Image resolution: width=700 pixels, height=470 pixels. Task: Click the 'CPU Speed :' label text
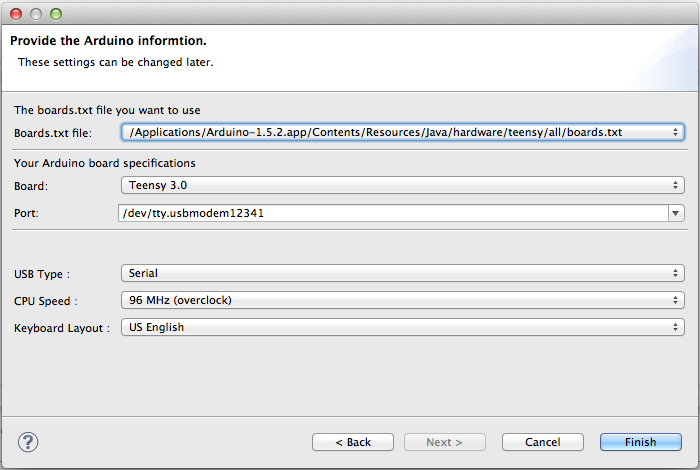coord(46,301)
